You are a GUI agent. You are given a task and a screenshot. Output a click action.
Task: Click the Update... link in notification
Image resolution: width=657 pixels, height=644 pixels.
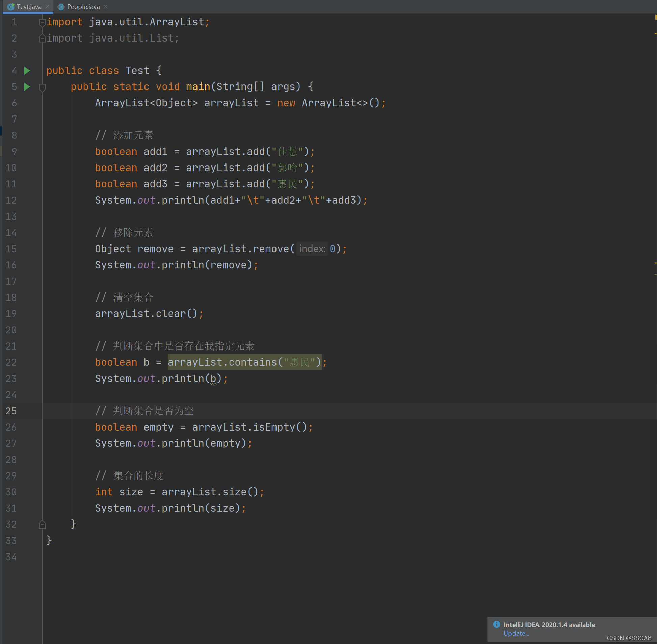[516, 633]
